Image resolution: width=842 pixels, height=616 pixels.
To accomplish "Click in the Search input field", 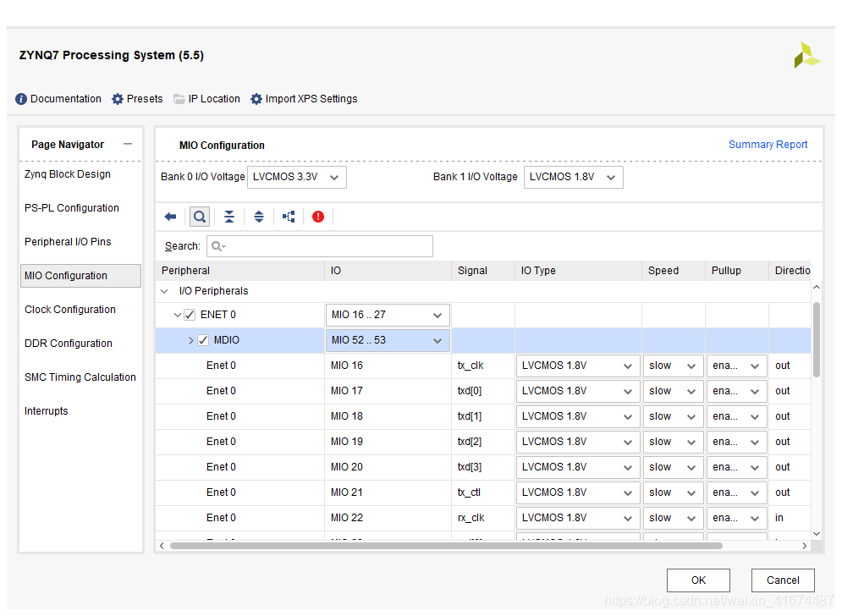I will 320,246.
